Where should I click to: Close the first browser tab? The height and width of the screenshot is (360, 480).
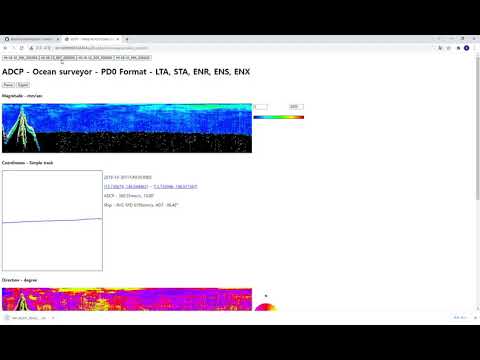coord(58,39)
